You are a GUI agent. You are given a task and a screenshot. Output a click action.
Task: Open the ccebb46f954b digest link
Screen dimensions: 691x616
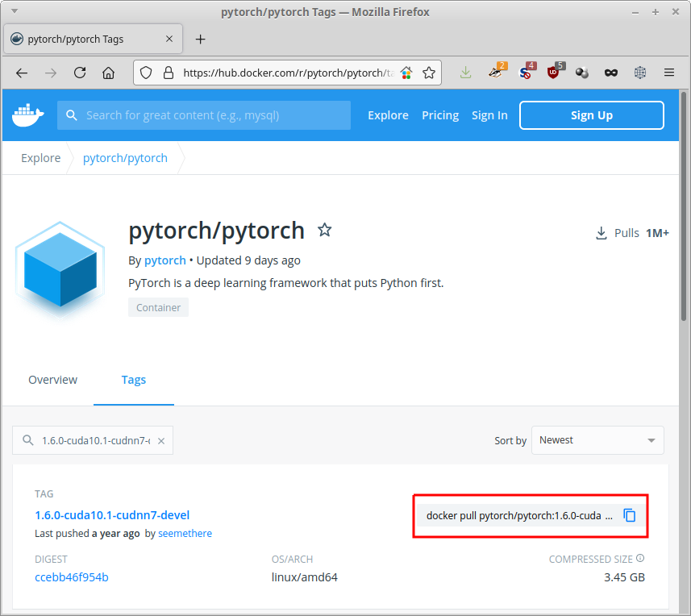(72, 577)
